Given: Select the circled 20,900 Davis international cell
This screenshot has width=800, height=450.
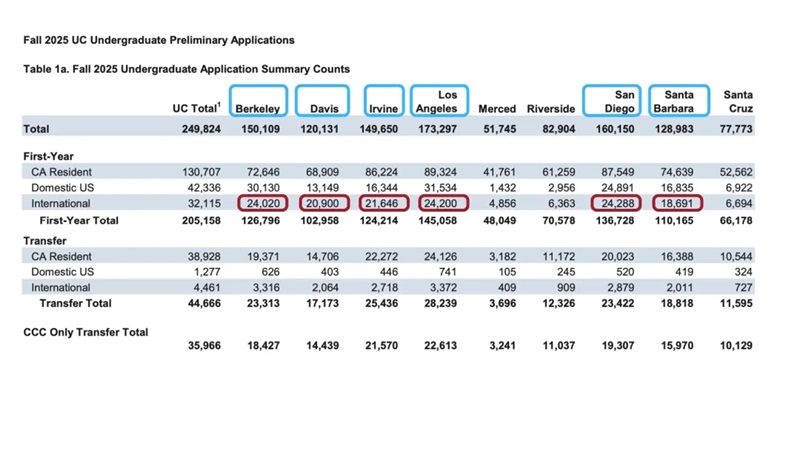Looking at the screenshot, I should coord(323,203).
